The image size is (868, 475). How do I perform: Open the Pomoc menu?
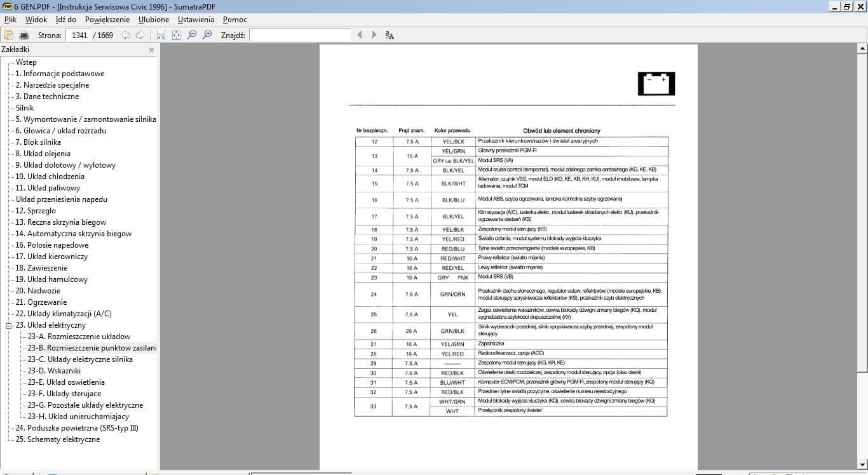(x=235, y=20)
